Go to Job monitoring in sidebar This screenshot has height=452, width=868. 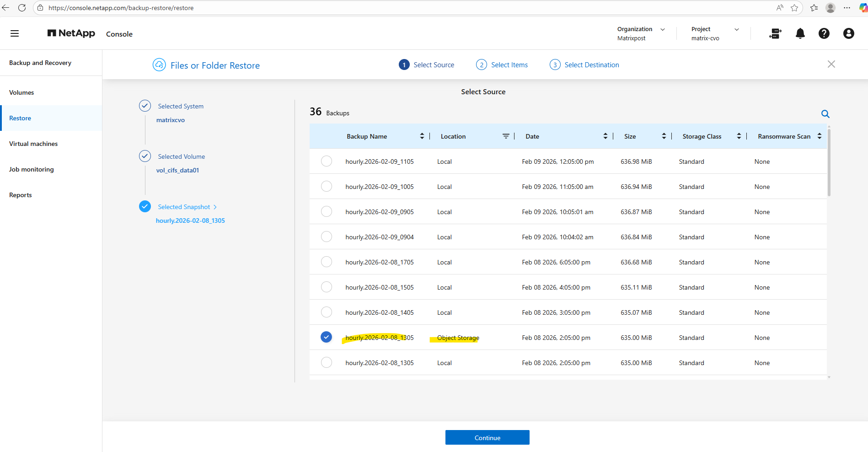click(32, 169)
